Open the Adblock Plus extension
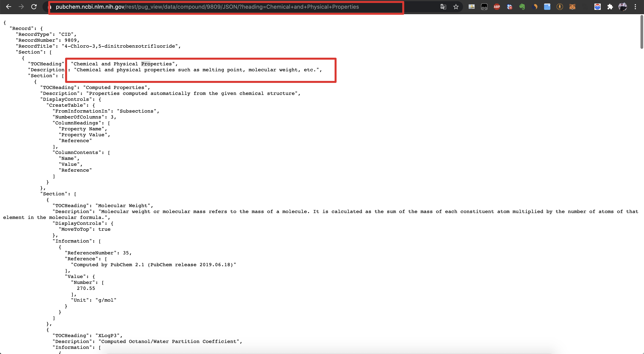 [497, 7]
